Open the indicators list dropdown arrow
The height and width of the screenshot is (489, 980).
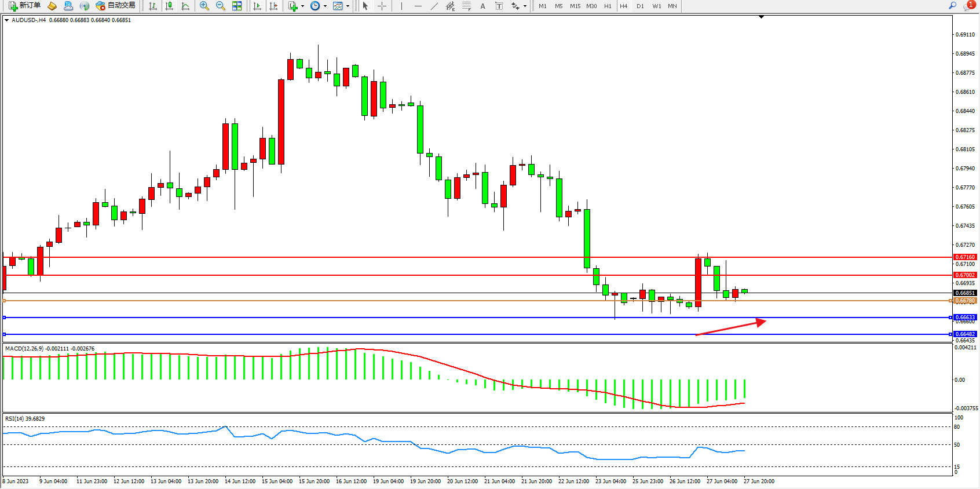point(302,6)
